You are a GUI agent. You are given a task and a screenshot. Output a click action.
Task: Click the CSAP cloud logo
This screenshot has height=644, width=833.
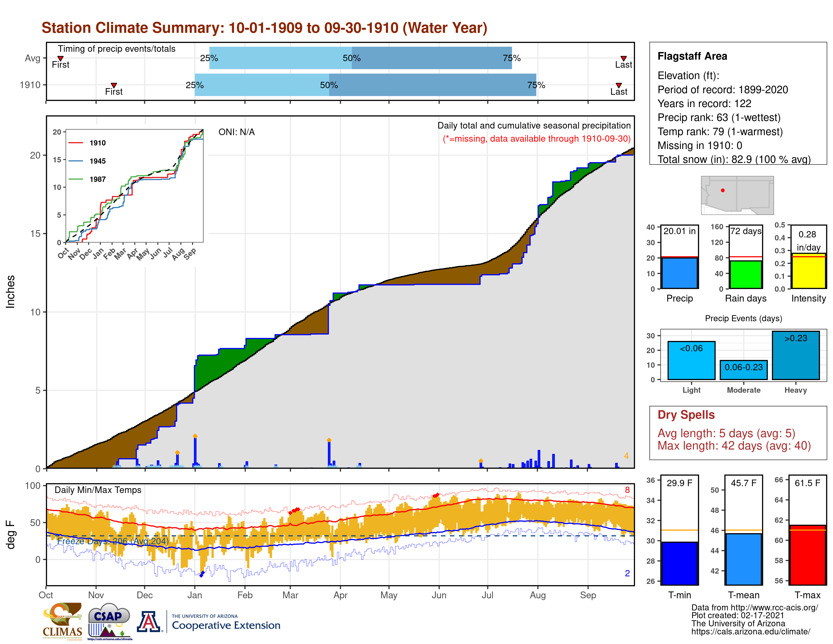110,621
